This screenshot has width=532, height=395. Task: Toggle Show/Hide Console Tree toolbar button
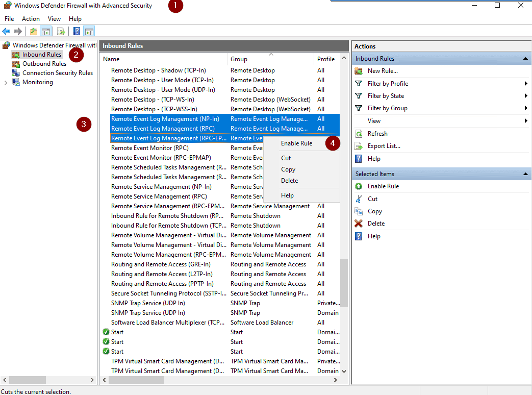click(46, 32)
